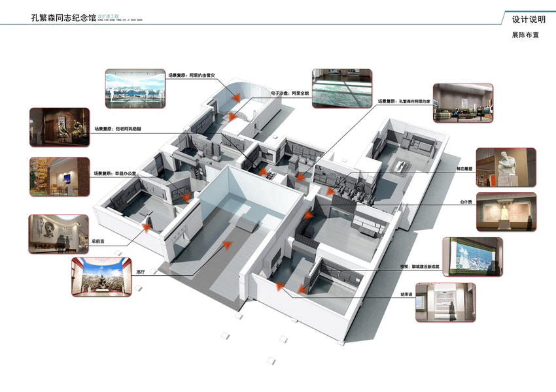
Task: Open the portrait relief wall thumbnail
Action: 58,234
